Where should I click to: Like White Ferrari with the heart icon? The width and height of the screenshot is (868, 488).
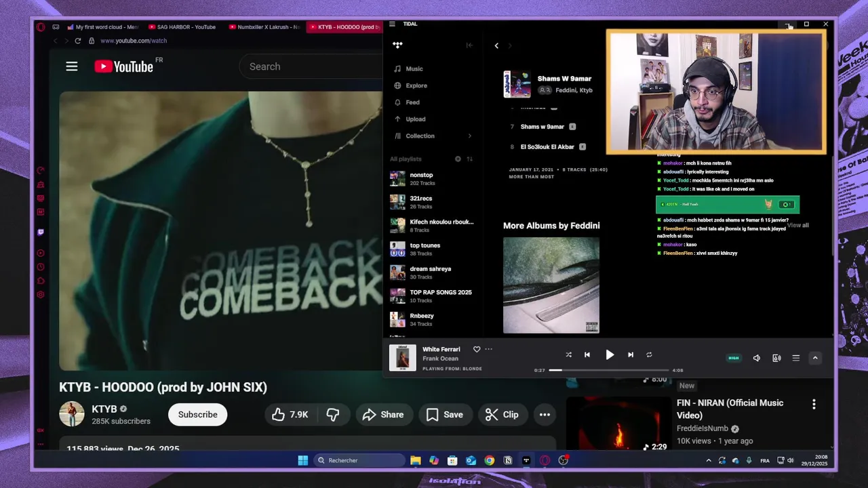tap(477, 349)
